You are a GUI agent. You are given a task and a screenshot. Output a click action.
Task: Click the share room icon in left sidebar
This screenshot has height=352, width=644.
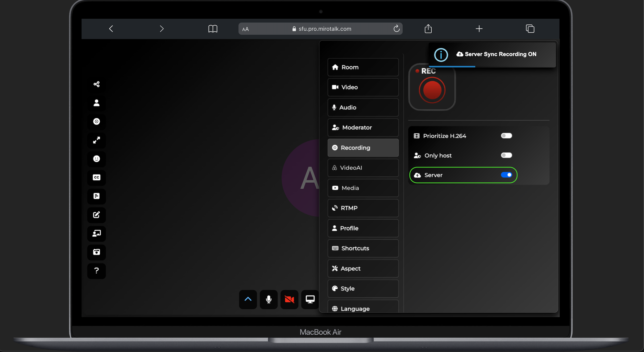[96, 84]
